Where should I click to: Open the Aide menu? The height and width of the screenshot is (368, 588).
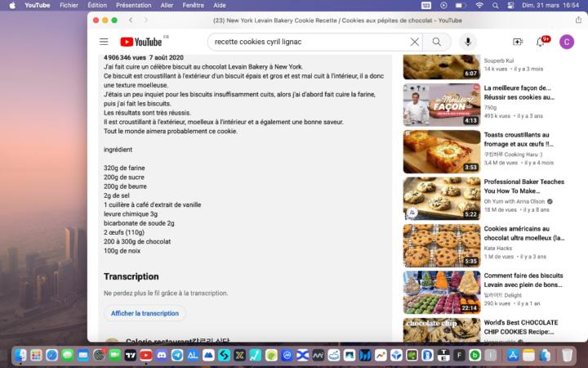(220, 5)
